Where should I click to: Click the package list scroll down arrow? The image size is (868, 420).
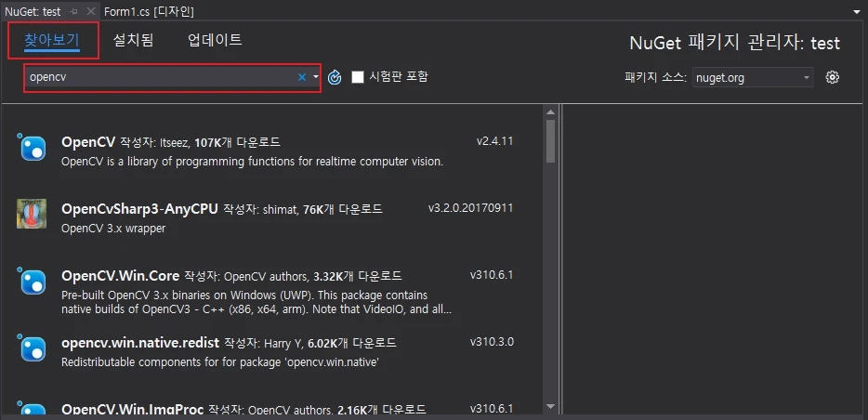coord(550,406)
